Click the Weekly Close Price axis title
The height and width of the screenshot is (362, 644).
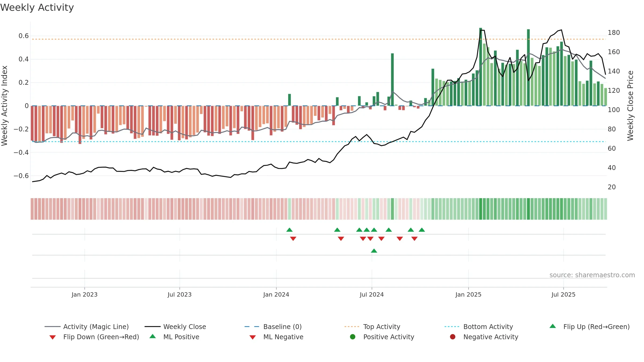tap(630, 106)
